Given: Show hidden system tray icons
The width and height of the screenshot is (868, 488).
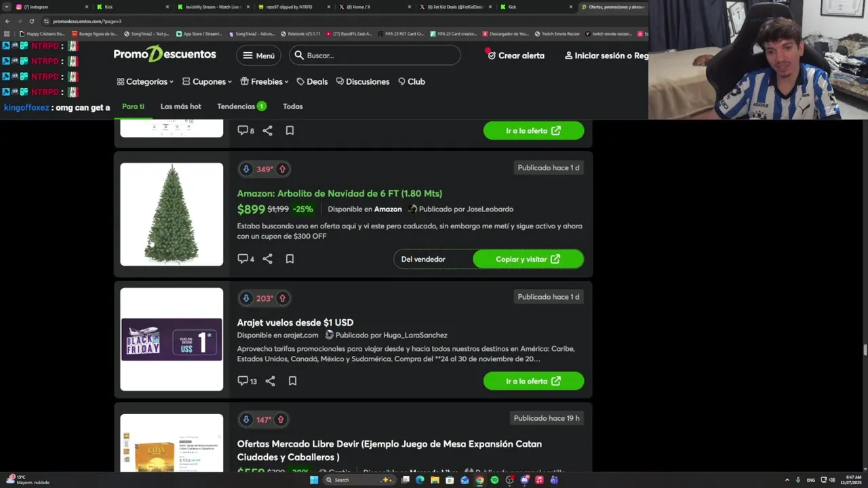Looking at the screenshot, I should 788,480.
